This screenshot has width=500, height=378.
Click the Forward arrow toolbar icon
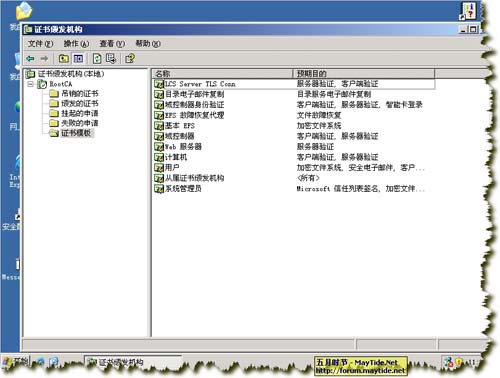(x=44, y=59)
